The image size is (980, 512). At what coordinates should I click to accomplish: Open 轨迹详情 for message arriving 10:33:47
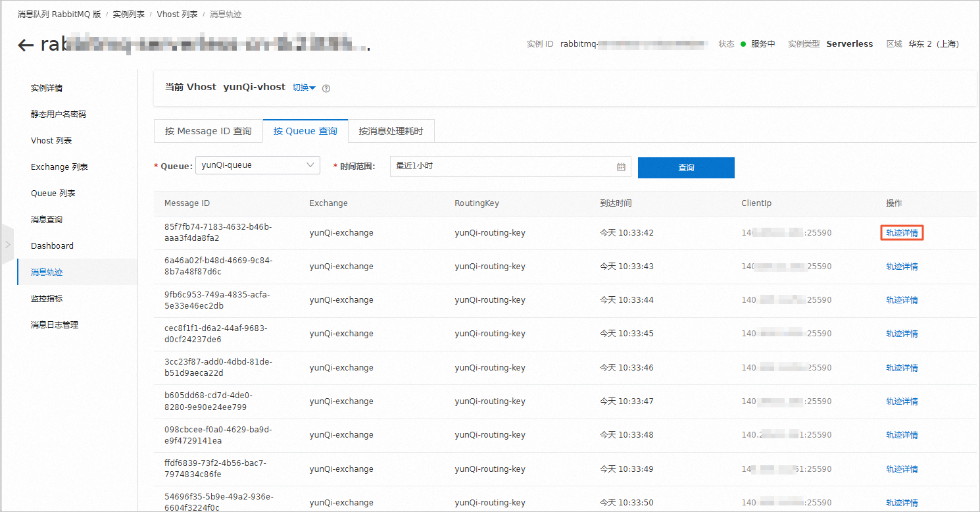coord(902,401)
